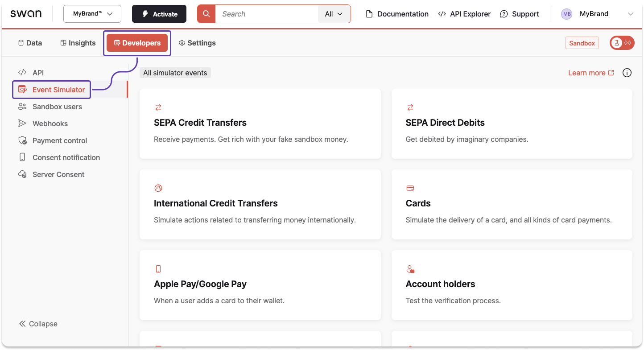
Task: Open the MyBrand project selector
Action: (x=92, y=14)
